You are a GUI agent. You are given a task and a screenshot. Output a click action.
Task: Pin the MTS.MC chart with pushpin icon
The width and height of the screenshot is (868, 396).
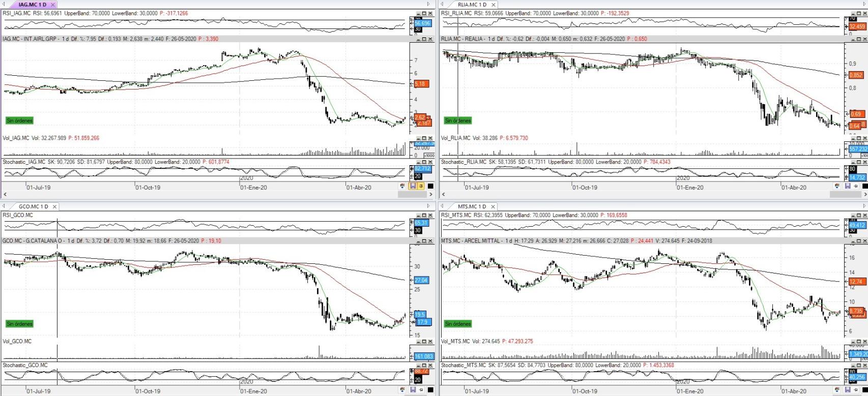click(856, 389)
